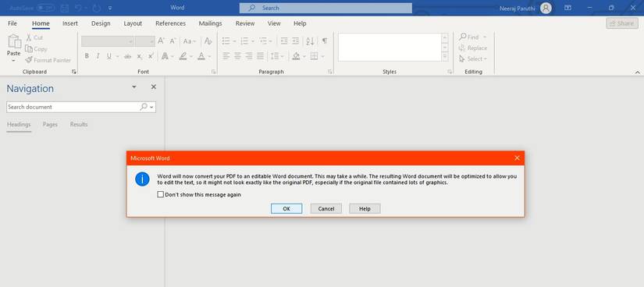Click Align Left icon
The height and width of the screenshot is (287, 644).
[x=226, y=56]
